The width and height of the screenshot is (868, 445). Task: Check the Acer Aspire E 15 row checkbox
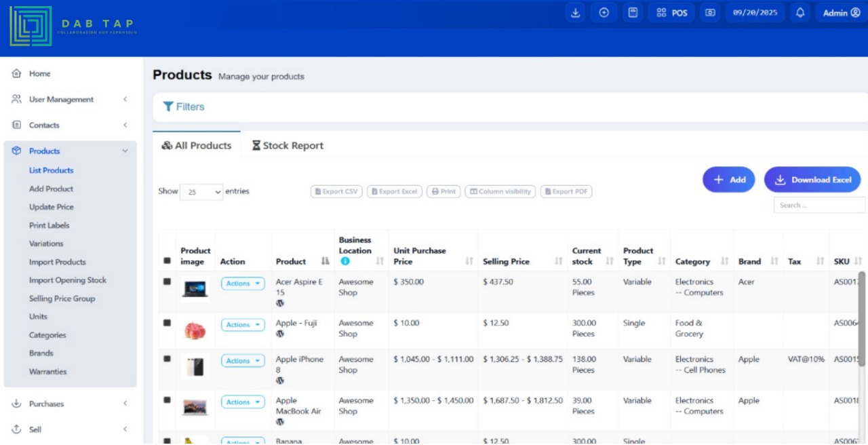[167, 282]
